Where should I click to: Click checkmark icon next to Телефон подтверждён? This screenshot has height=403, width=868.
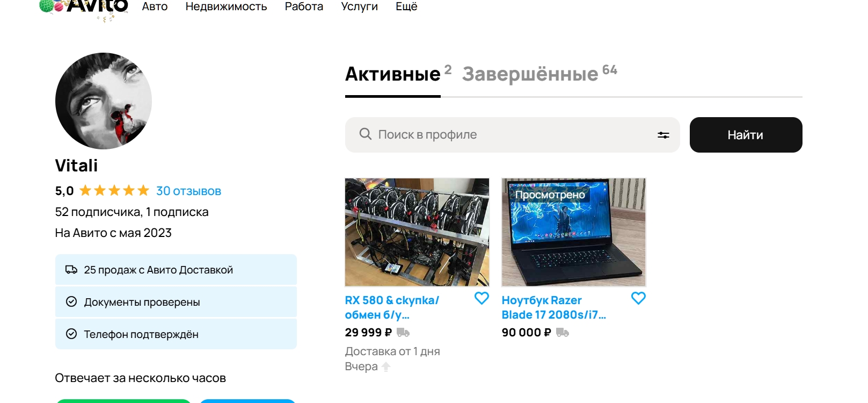pos(71,334)
